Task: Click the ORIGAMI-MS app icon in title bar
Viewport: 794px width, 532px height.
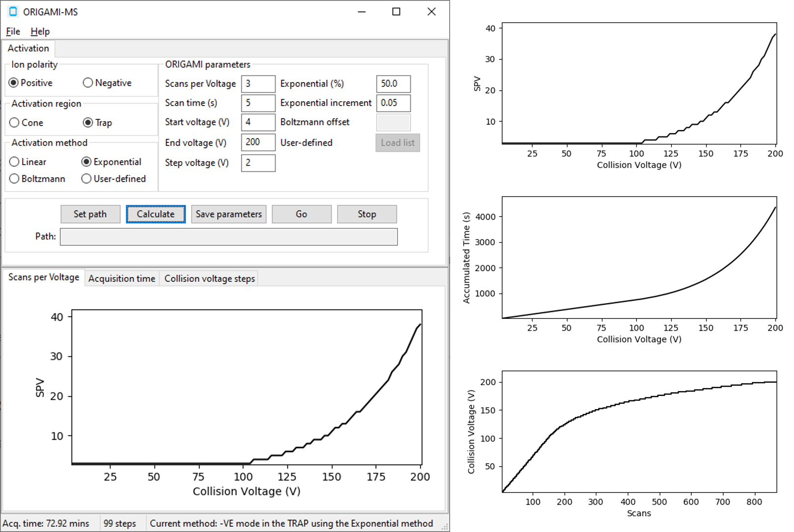Action: click(x=13, y=11)
